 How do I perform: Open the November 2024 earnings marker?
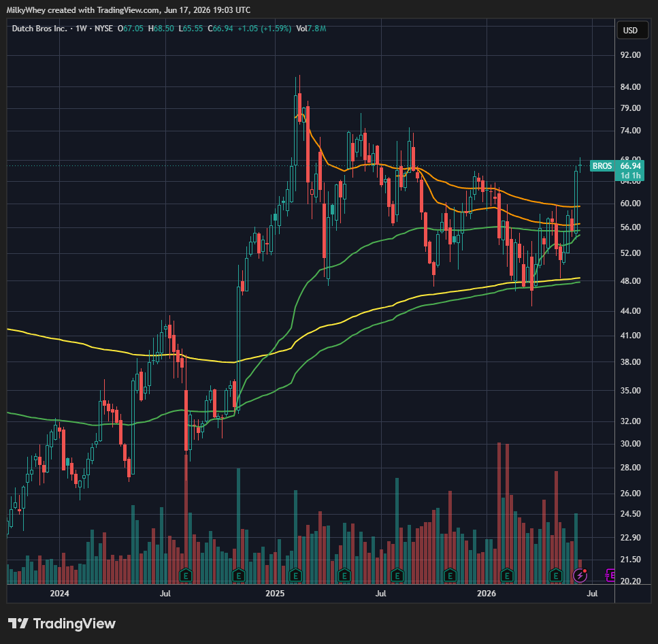tap(238, 575)
